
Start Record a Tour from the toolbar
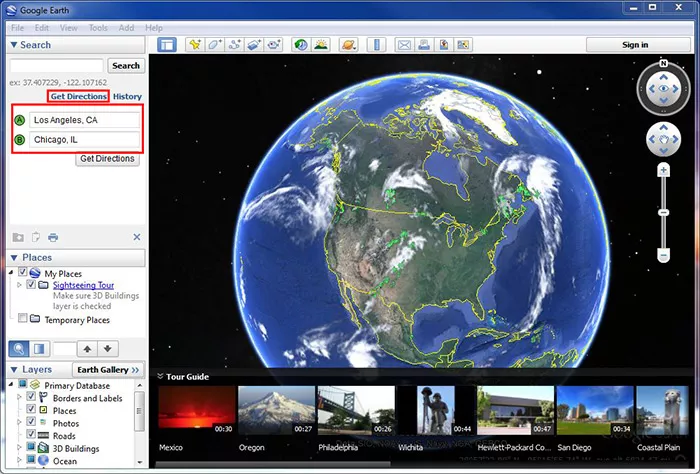pyautogui.click(x=274, y=45)
